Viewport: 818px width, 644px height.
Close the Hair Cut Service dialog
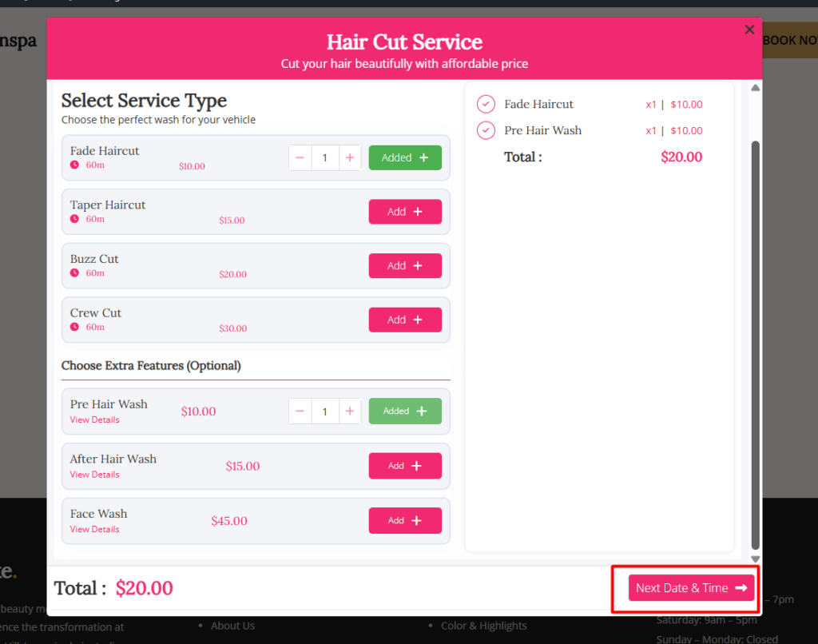tap(749, 30)
